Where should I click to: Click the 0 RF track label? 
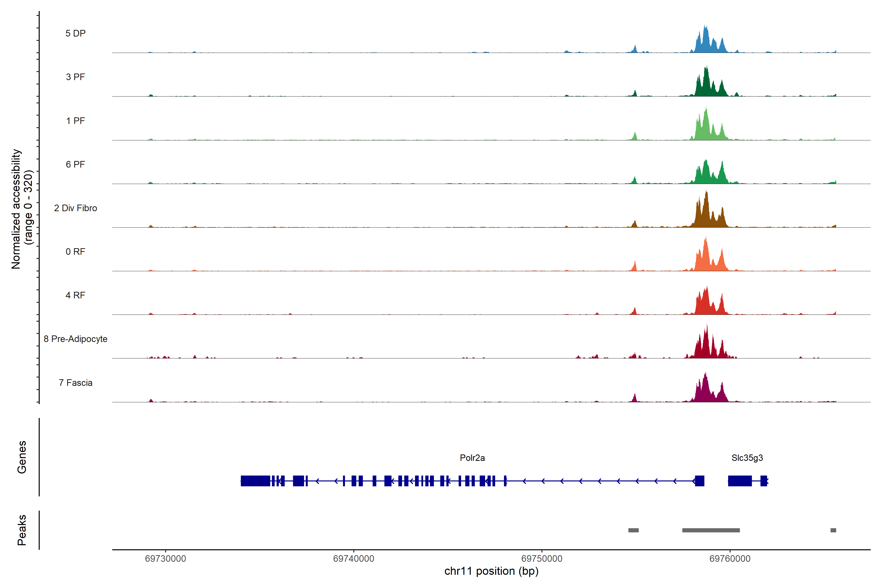click(x=75, y=252)
